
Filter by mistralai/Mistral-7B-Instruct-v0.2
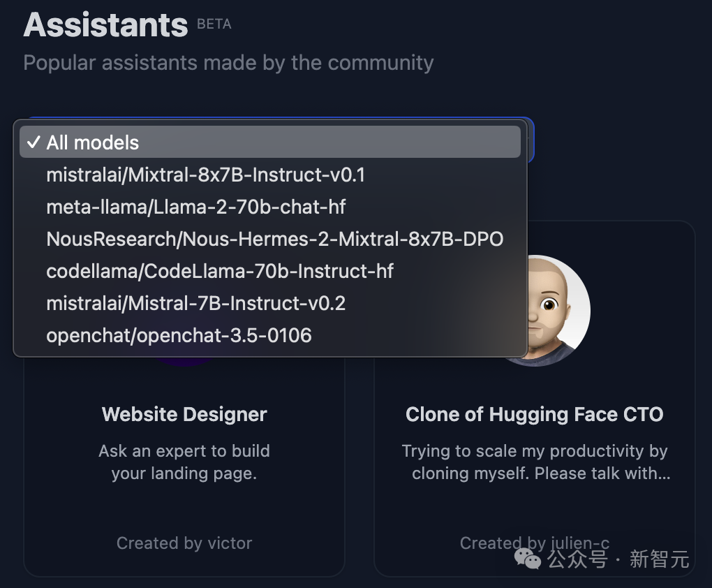(x=196, y=303)
